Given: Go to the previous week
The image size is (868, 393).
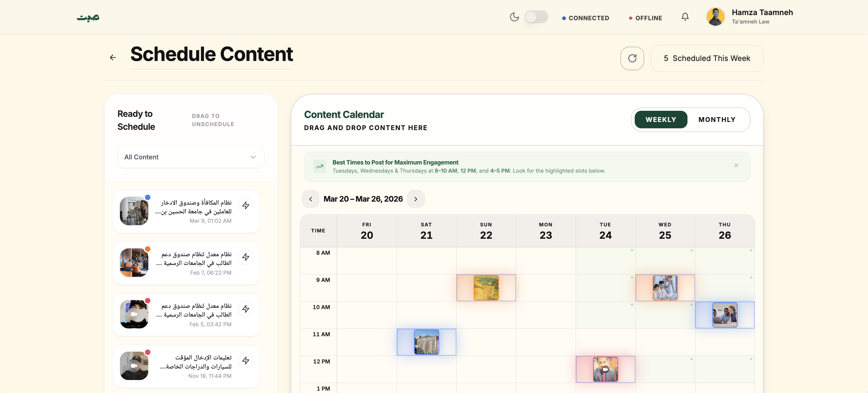Looking at the screenshot, I should pyautogui.click(x=311, y=199).
